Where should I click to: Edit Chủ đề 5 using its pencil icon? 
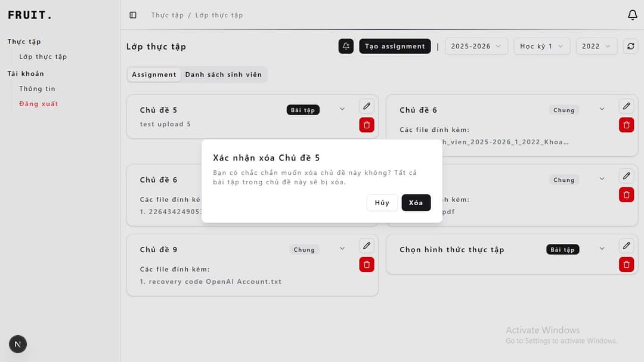coord(366,105)
